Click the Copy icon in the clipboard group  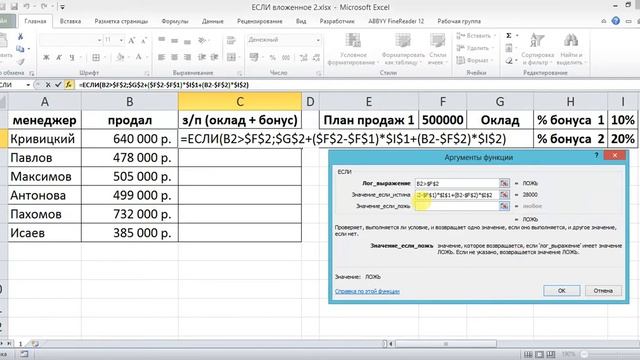point(20,49)
